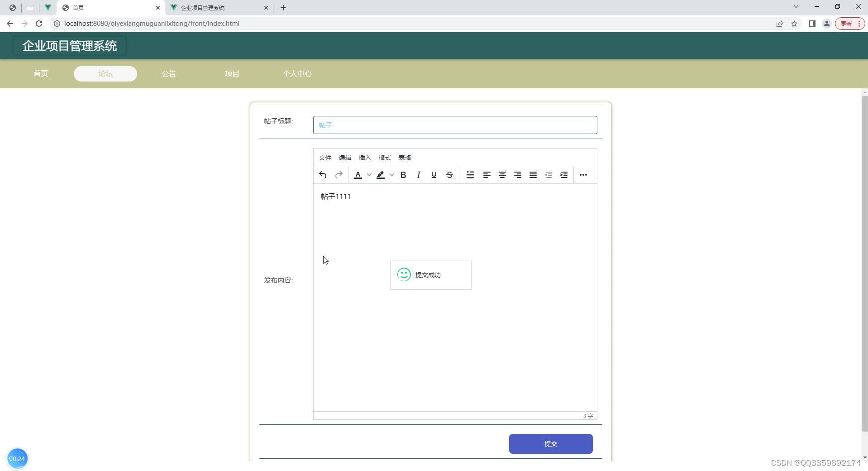Screen dimensions: 868x471
Task: Open a new browser tab
Action: (283, 8)
